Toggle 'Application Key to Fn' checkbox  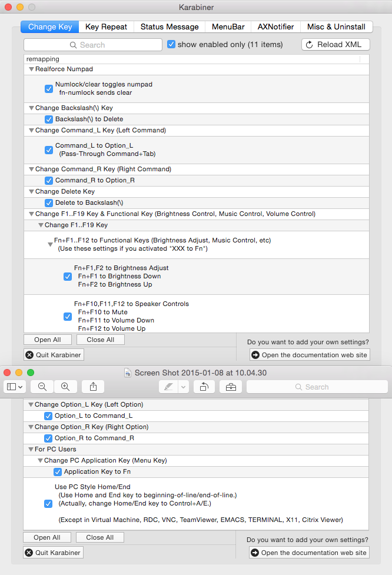pyautogui.click(x=58, y=472)
